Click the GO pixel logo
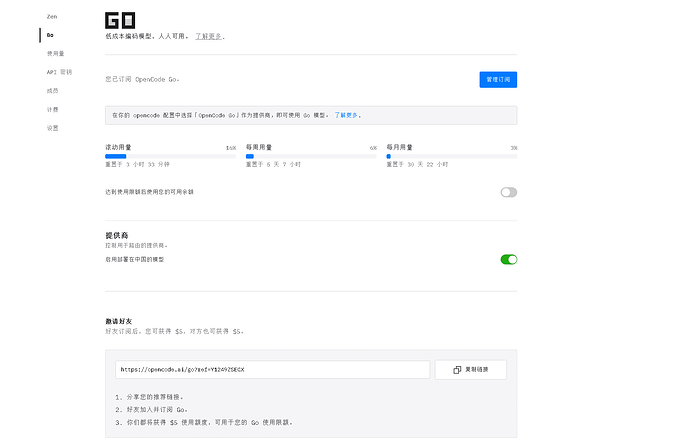 120,20
